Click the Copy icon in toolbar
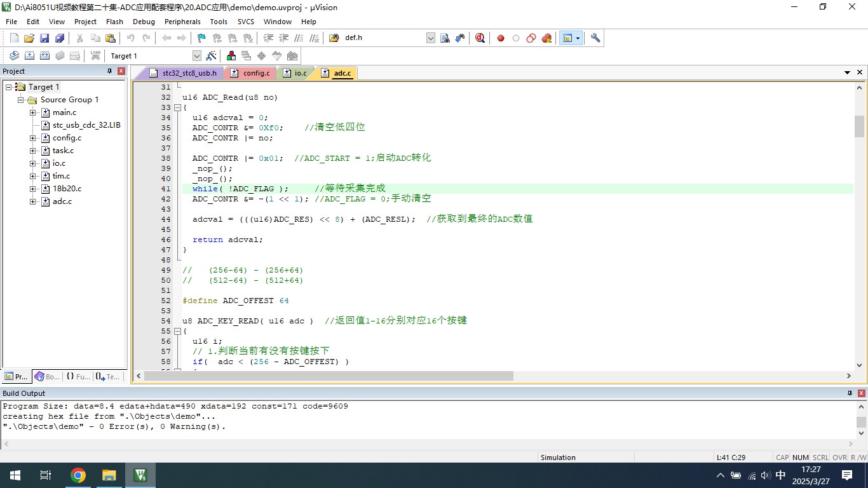868x488 pixels. [x=95, y=38]
